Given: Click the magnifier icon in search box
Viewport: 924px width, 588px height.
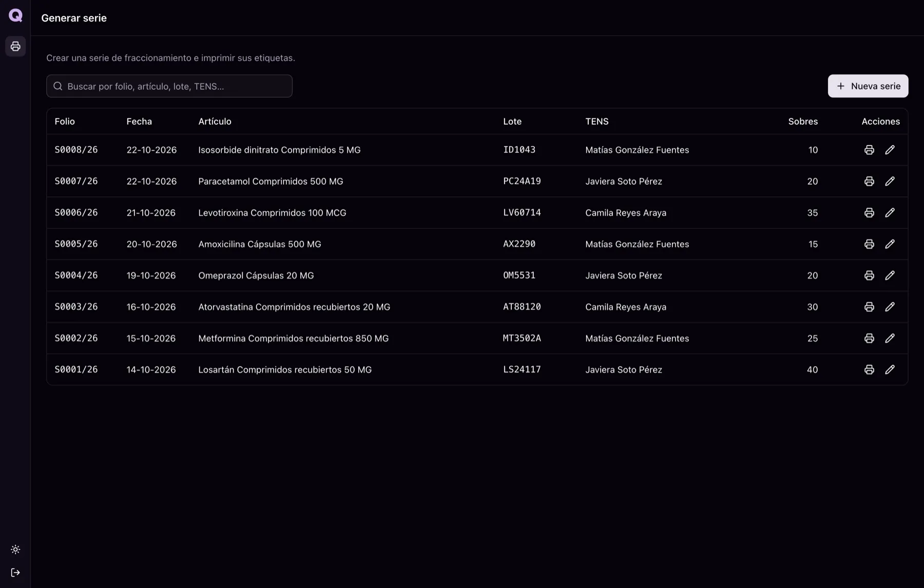Looking at the screenshot, I should coord(58,86).
